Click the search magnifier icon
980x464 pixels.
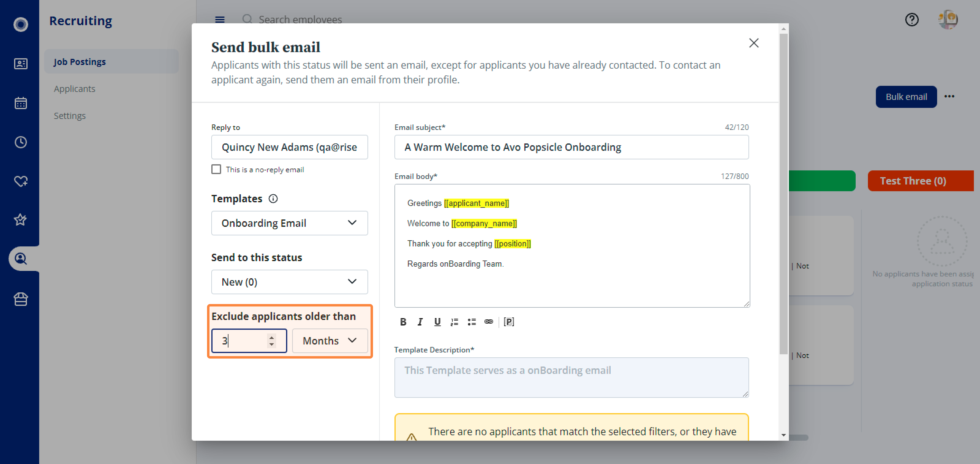click(247, 19)
